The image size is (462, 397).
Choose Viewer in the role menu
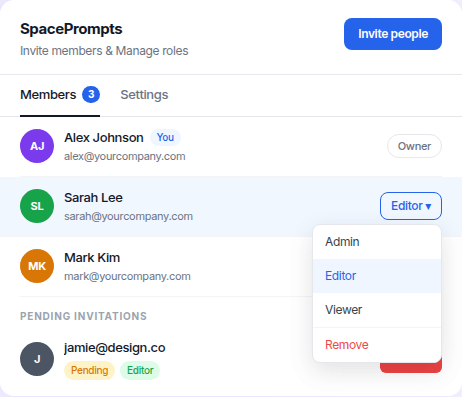pos(377,310)
